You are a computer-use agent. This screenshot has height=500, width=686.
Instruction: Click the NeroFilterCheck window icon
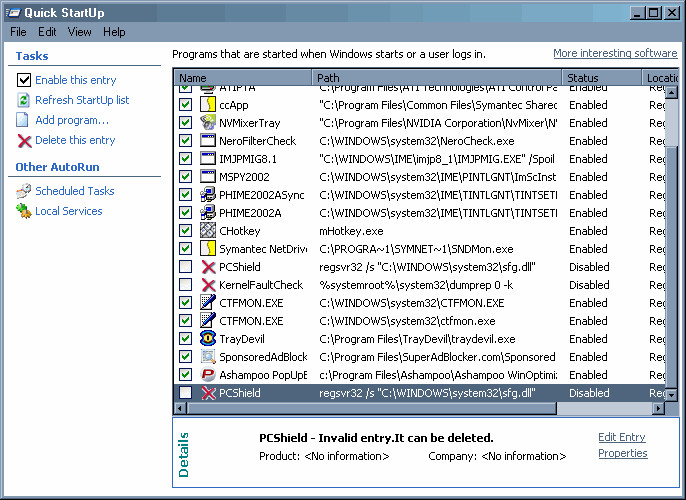click(x=208, y=141)
